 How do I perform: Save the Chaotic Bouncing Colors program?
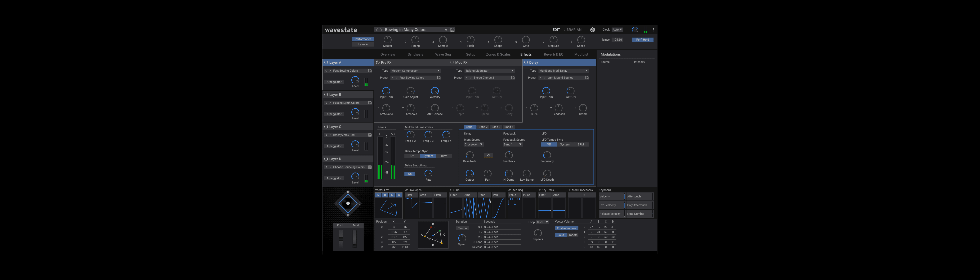coord(370,167)
